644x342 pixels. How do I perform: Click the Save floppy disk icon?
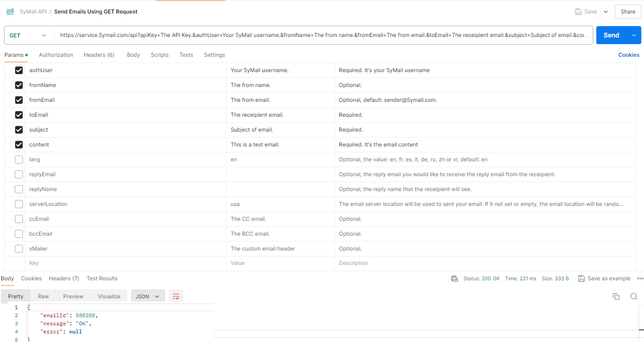pyautogui.click(x=578, y=12)
